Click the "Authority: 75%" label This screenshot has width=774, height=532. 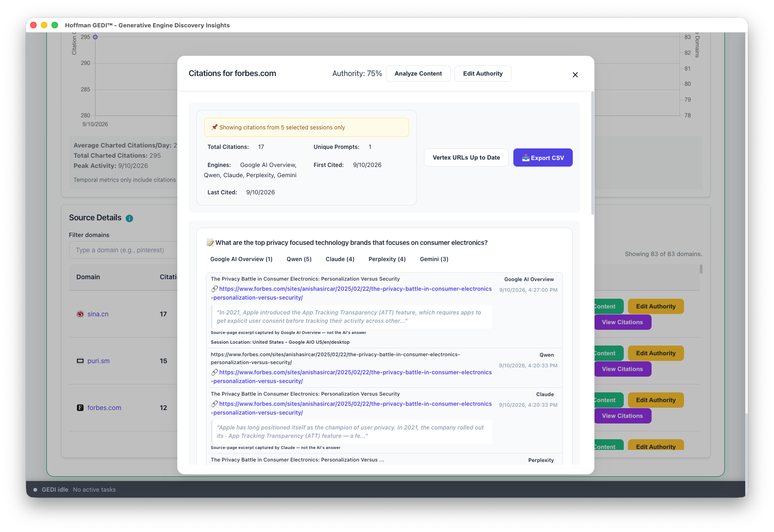357,73
